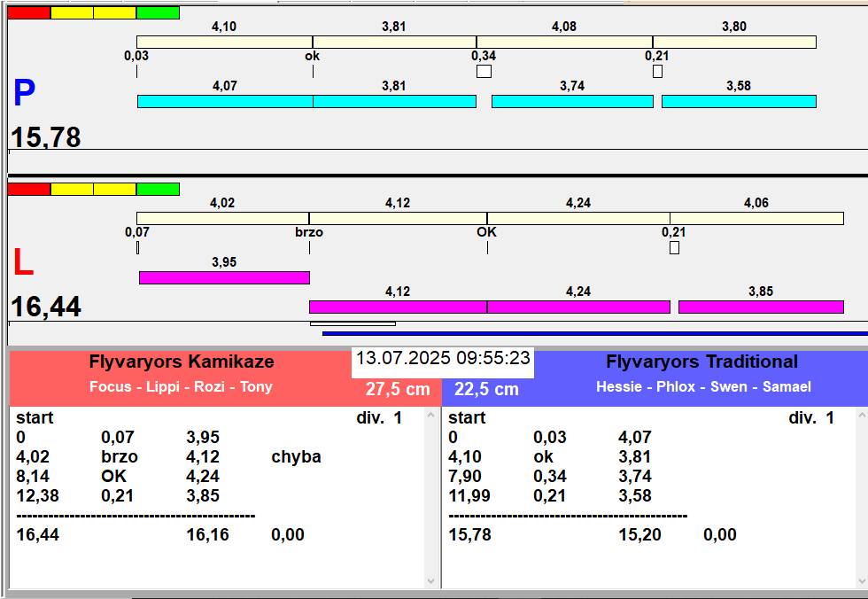Select the beige 4,06 bar in lane L
868x599 pixels.
coord(756,218)
